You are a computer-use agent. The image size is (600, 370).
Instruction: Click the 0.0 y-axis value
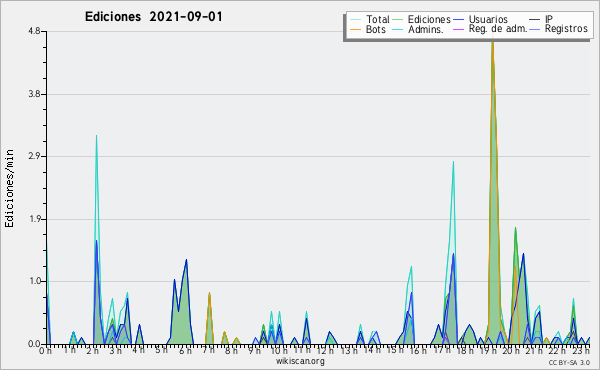(34, 344)
